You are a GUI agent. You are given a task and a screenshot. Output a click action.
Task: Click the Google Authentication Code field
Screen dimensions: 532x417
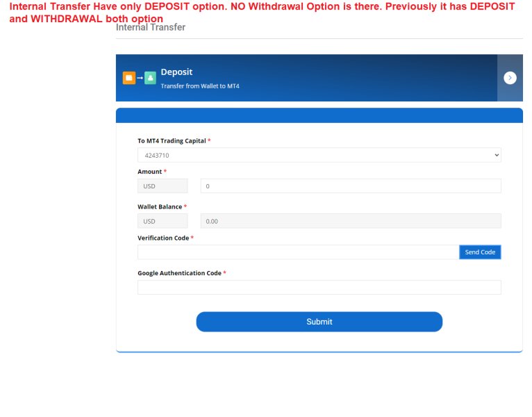[x=319, y=287]
